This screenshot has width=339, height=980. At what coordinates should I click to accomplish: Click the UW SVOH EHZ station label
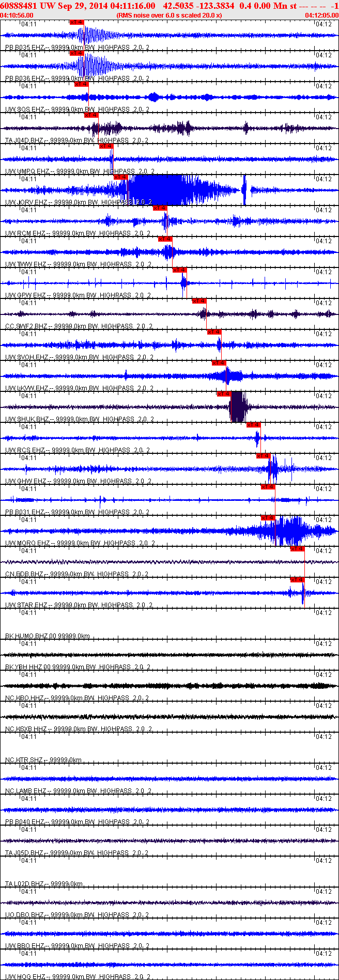pos(80,357)
